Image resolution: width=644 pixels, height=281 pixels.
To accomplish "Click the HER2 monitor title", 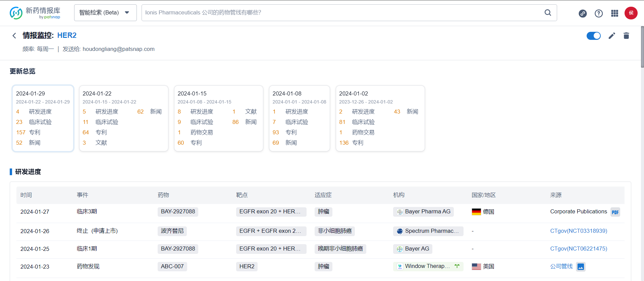I will click(x=67, y=36).
